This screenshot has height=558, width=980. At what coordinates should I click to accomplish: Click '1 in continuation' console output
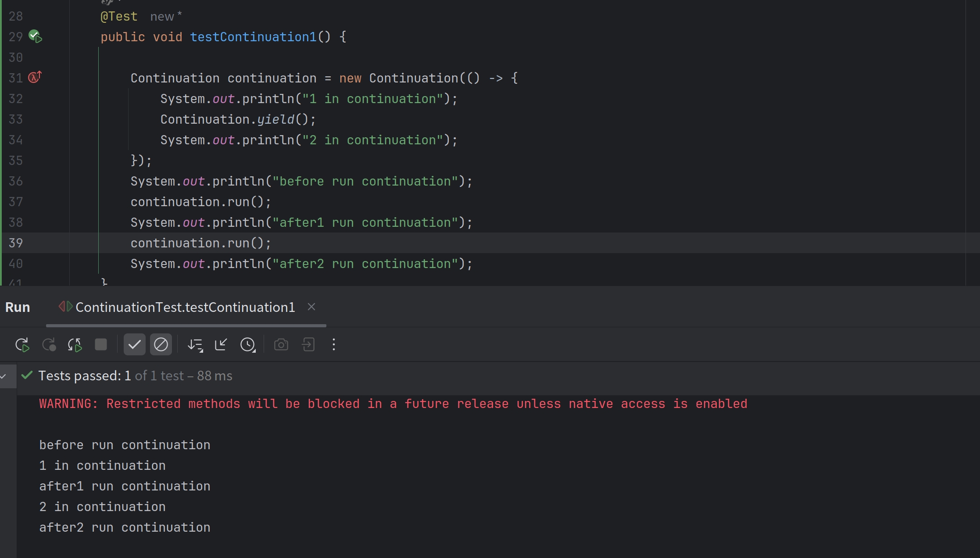[102, 465]
